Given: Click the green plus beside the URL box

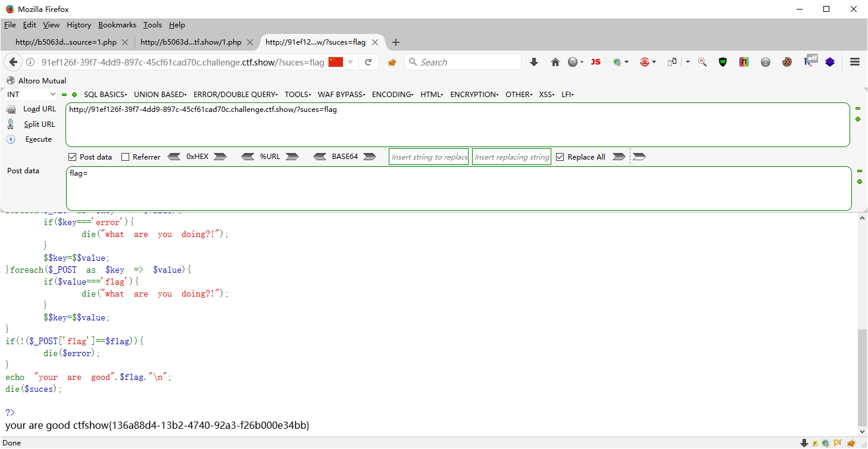Looking at the screenshot, I should coord(858,119).
